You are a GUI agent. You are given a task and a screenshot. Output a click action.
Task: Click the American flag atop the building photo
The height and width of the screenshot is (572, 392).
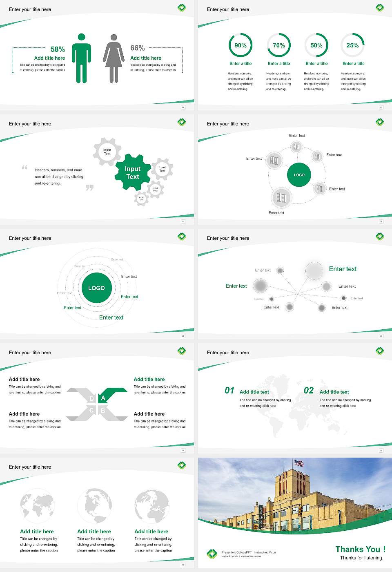[299, 463]
